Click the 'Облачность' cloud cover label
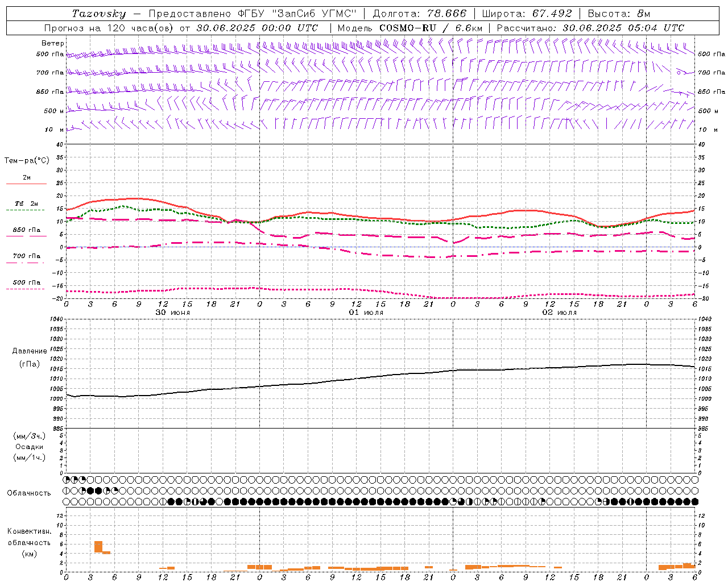 tap(29, 493)
